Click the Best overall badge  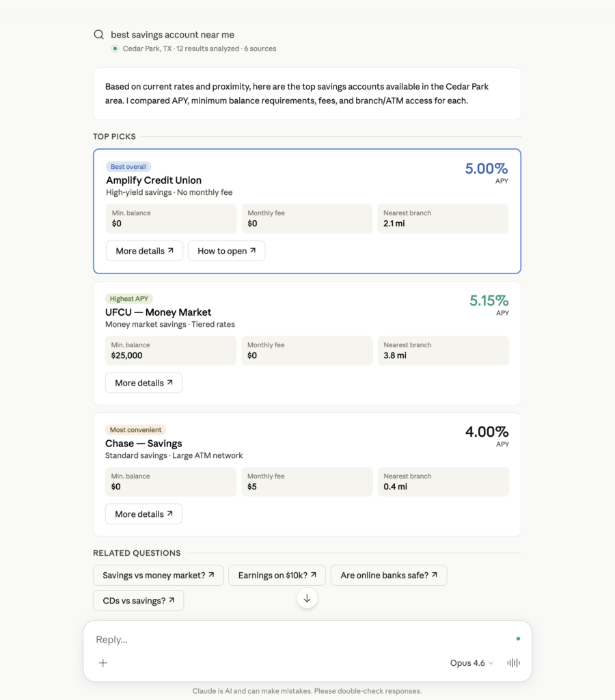point(128,167)
